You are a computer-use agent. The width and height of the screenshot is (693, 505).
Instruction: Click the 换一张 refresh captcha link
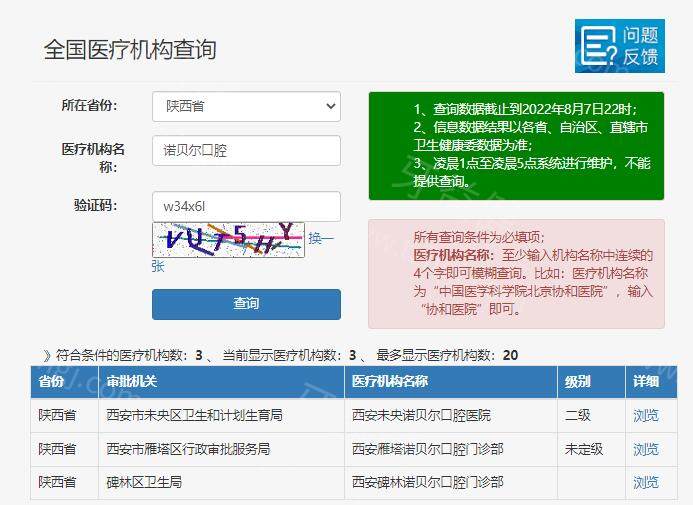click(x=320, y=239)
